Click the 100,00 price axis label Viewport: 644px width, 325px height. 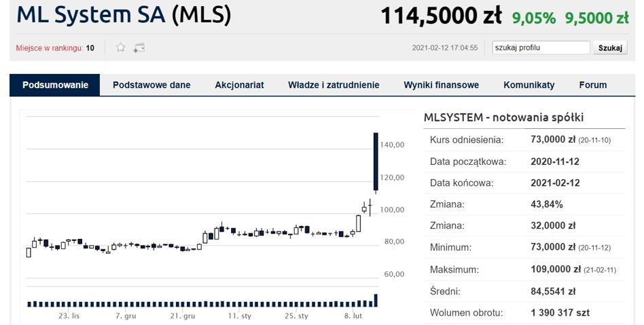coord(392,210)
